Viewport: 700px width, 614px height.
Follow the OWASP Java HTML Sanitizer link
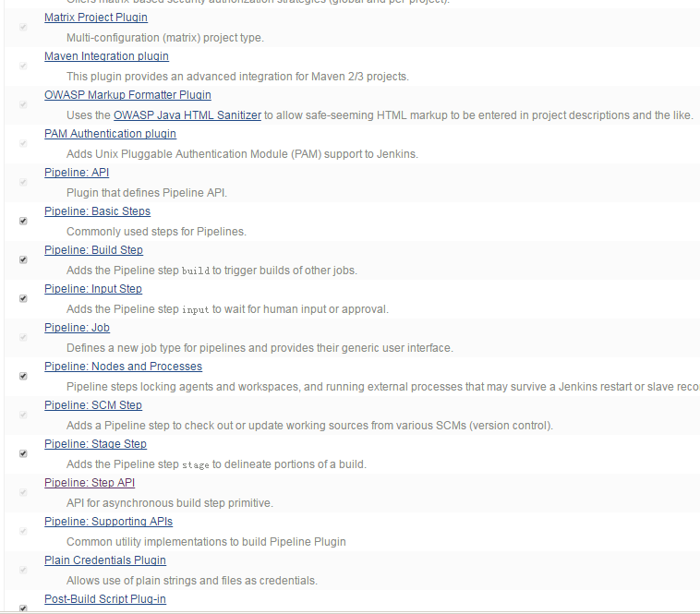(x=187, y=115)
